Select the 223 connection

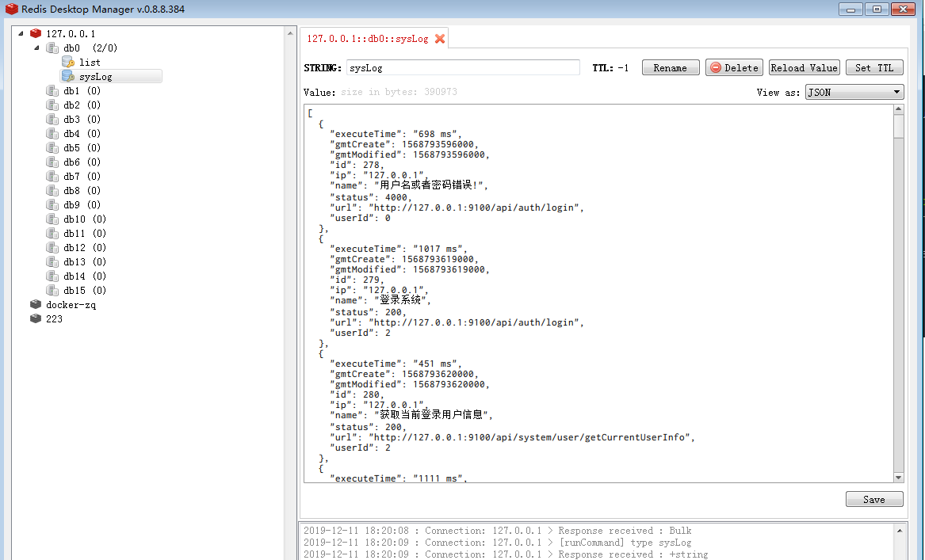54,319
